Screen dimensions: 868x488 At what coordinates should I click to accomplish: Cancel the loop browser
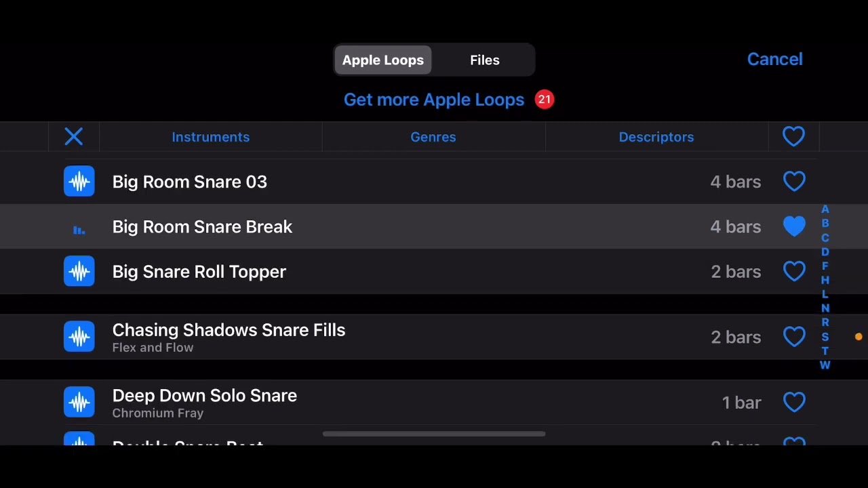click(775, 59)
